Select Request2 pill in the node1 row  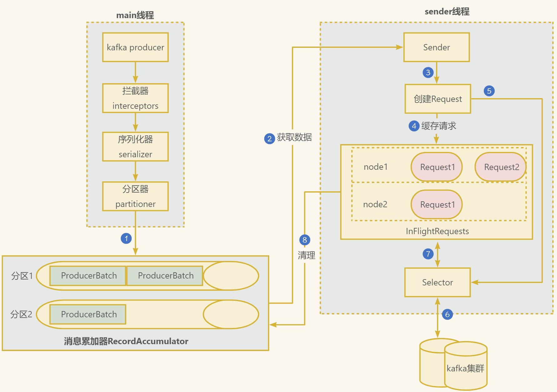[500, 167]
